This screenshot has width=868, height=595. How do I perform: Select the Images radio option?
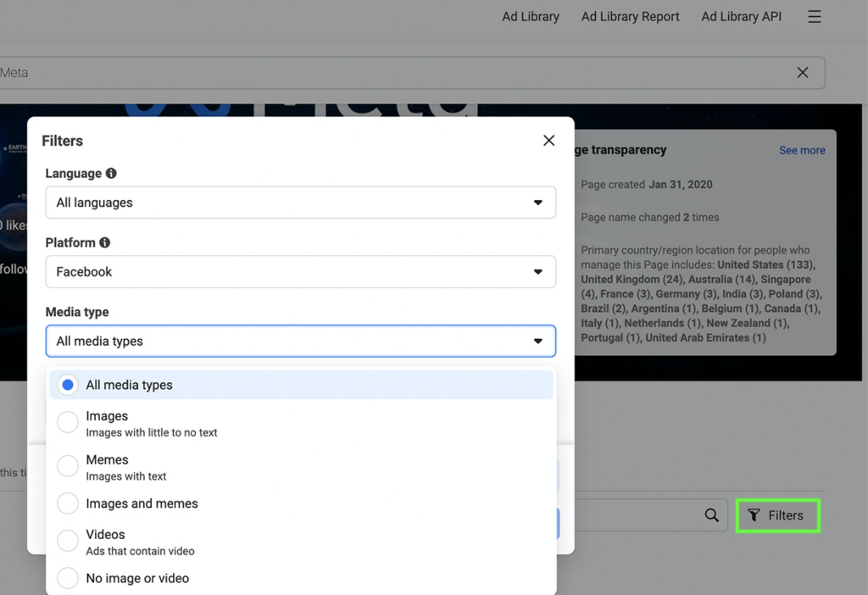[68, 423]
